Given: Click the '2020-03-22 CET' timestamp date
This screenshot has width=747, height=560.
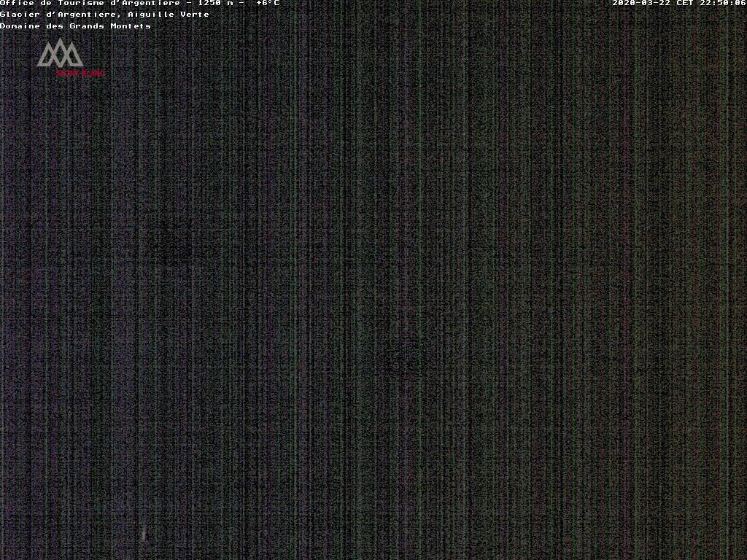Looking at the screenshot, I should tap(654, 3).
